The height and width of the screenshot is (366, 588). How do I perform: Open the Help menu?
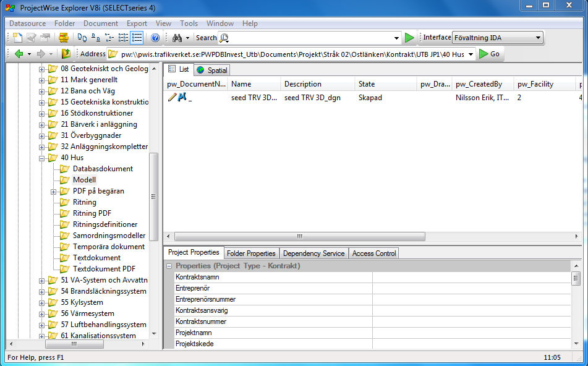(x=250, y=23)
